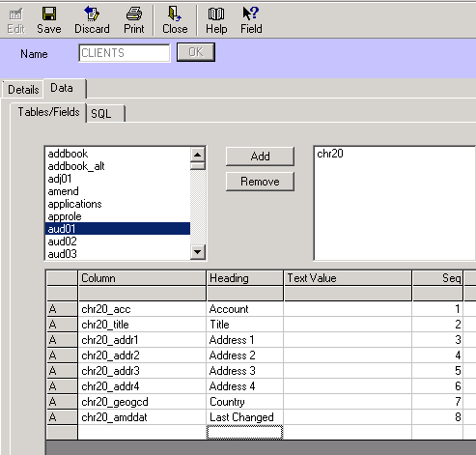Switch to the Details tab

coord(23,90)
